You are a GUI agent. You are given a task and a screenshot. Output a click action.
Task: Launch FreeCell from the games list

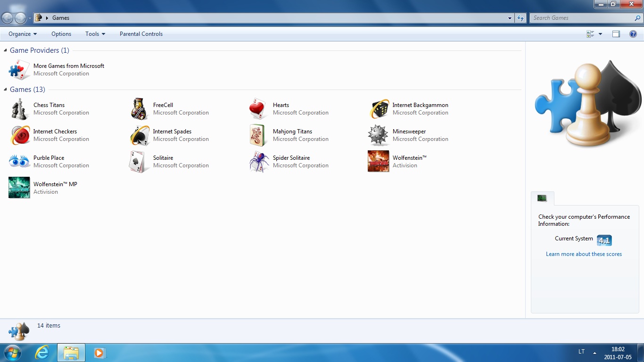[139, 109]
